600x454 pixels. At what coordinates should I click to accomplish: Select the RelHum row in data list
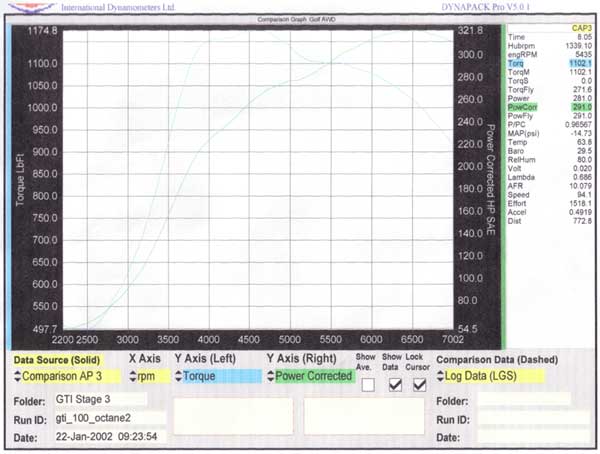(549, 160)
